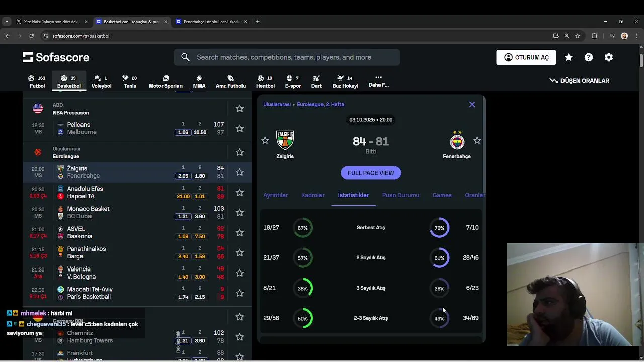This screenshot has width=644, height=362.
Task: Favorite the Žalgiris vs Fenerbahçe row
Action: (x=240, y=172)
